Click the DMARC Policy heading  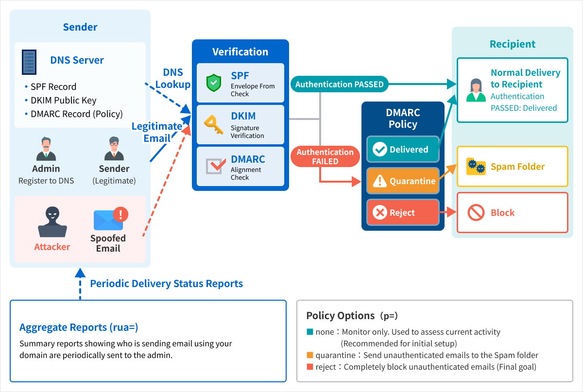pos(403,119)
